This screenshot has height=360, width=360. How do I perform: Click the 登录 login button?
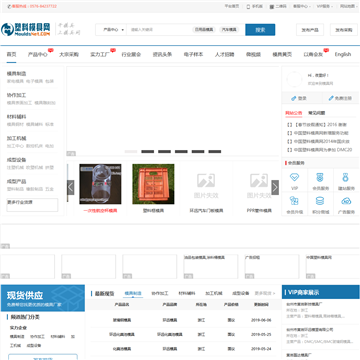pos(299,98)
